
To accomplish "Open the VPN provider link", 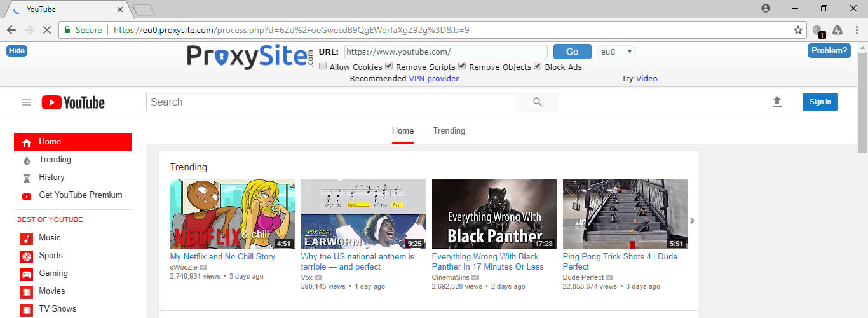I will (x=434, y=78).
